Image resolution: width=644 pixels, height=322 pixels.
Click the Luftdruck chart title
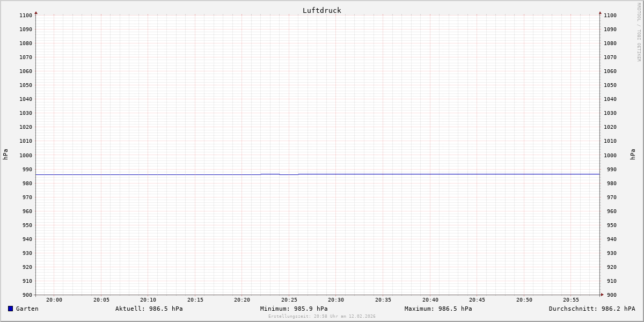pyautogui.click(x=321, y=10)
